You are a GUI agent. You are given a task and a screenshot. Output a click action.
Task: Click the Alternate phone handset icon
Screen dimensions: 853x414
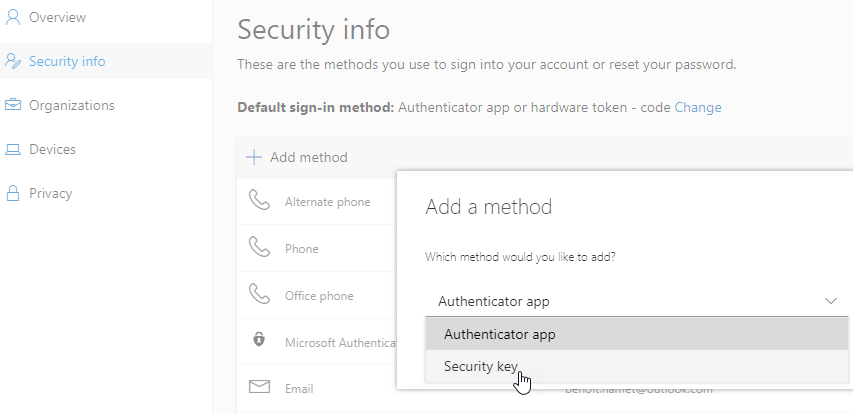pyautogui.click(x=259, y=201)
